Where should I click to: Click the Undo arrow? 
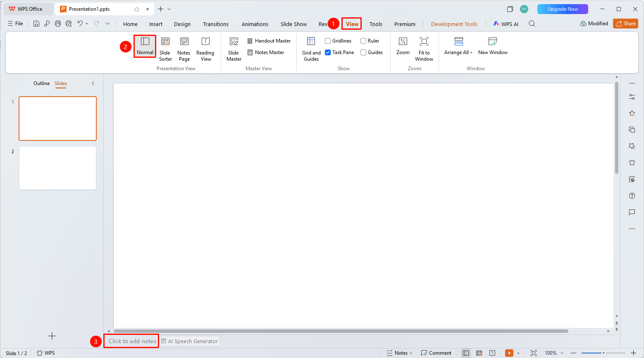[x=80, y=24]
